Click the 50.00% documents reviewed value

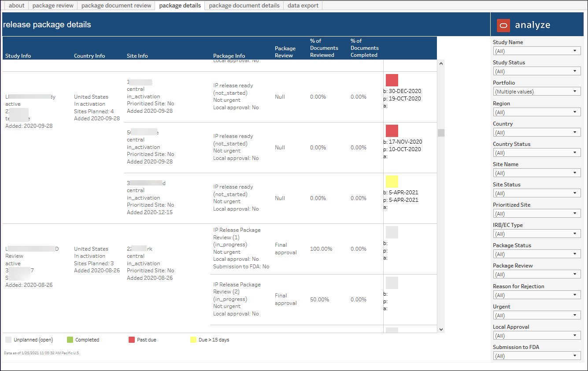320,300
